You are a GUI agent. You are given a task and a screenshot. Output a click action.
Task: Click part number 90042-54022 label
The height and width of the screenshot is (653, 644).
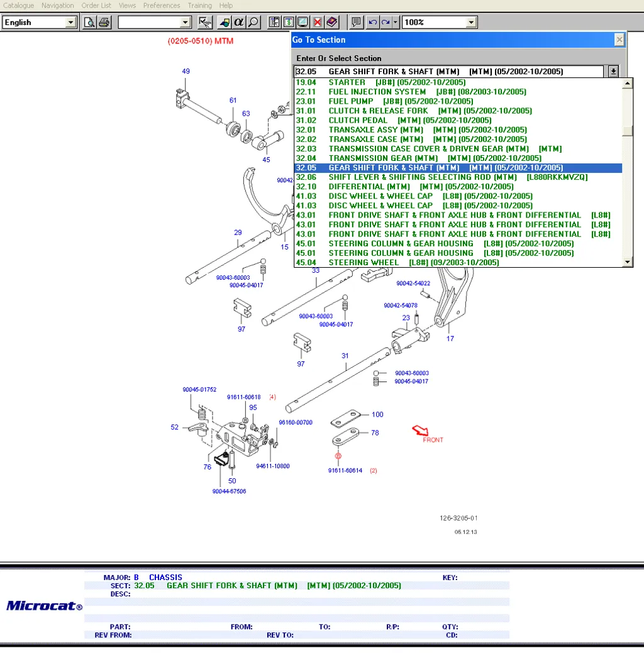[x=413, y=283]
